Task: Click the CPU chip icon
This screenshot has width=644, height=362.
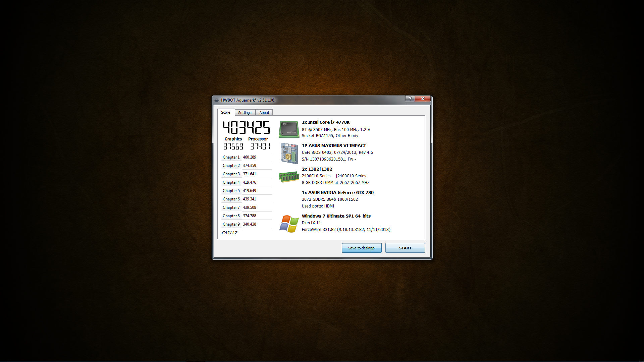Action: click(x=289, y=129)
